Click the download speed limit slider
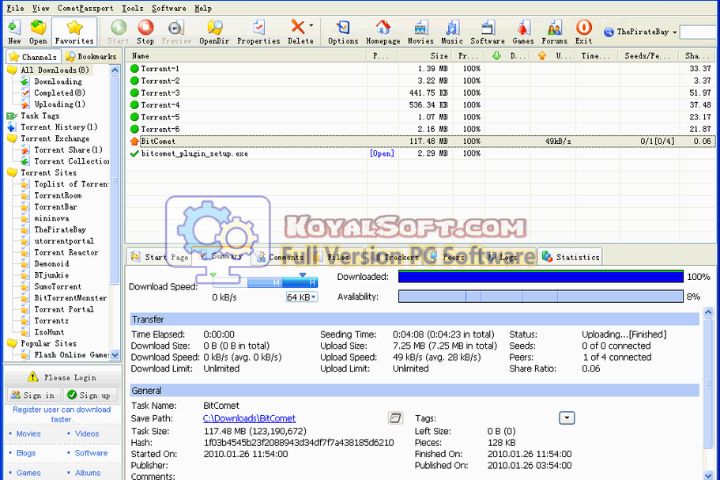Viewport: 720px width, 480px height. [x=264, y=282]
